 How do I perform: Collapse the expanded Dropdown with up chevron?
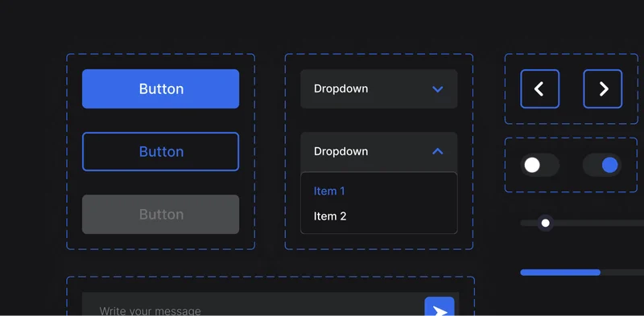click(x=378, y=151)
